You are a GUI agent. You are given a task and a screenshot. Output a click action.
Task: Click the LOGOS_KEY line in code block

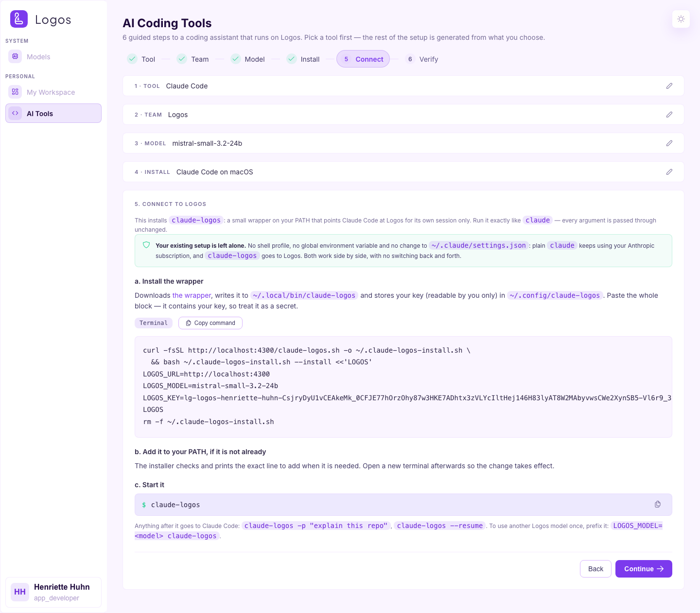coord(407,398)
